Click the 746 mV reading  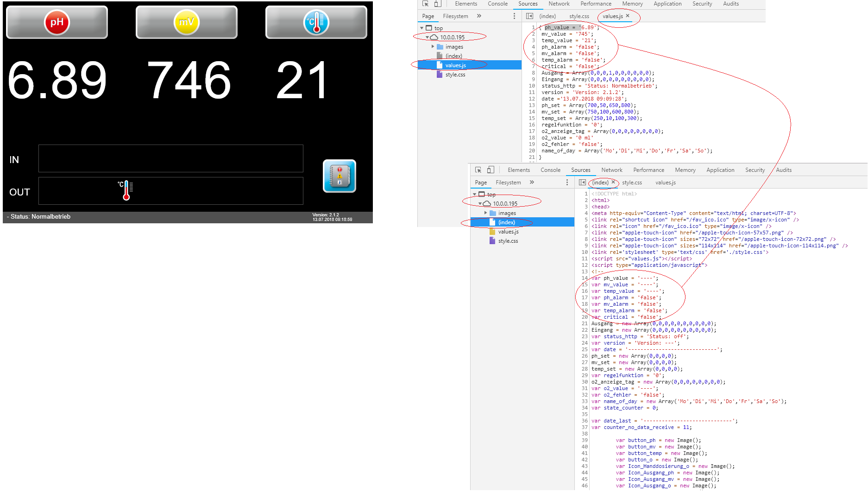coord(189,81)
